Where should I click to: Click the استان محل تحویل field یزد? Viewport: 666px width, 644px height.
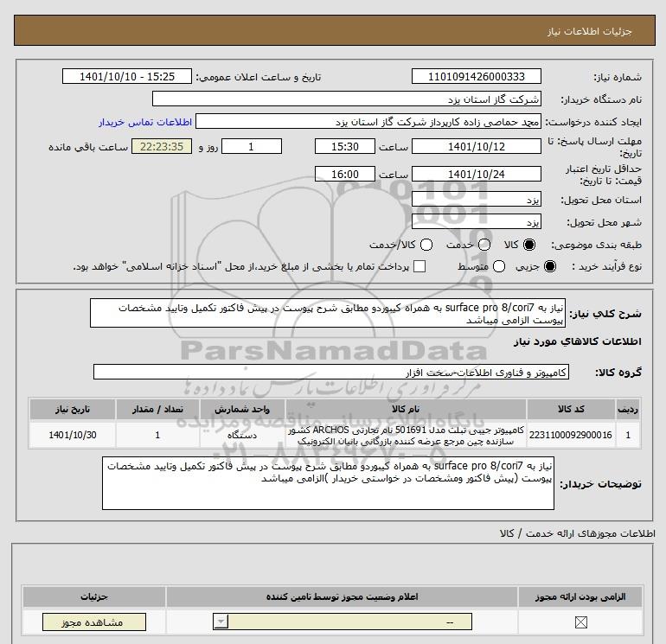coord(476,200)
